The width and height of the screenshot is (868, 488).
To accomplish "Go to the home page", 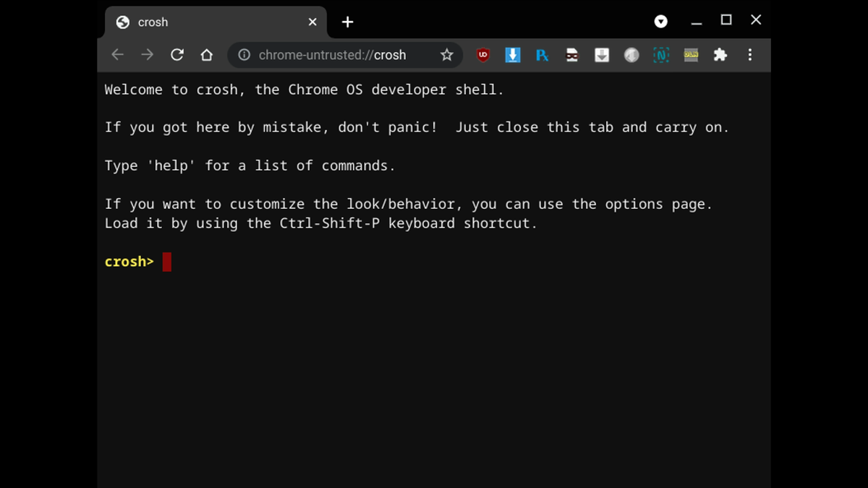I will (x=207, y=55).
